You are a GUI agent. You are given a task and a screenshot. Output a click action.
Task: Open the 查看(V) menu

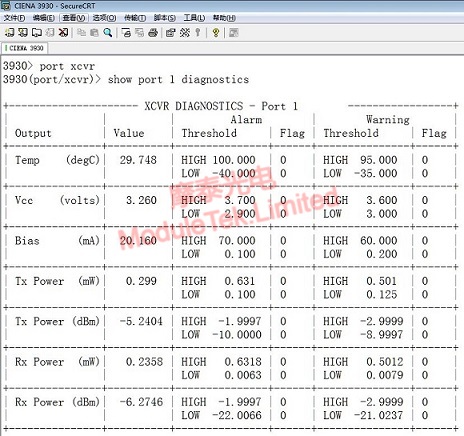tap(74, 18)
